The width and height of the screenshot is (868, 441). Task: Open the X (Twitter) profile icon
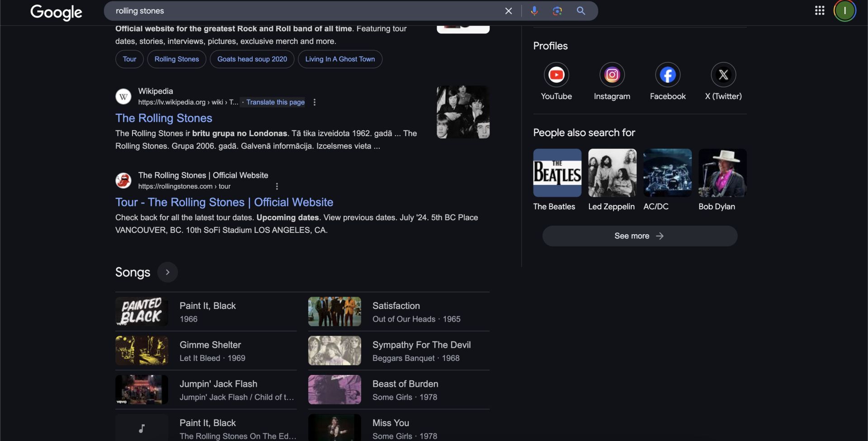pyautogui.click(x=723, y=75)
